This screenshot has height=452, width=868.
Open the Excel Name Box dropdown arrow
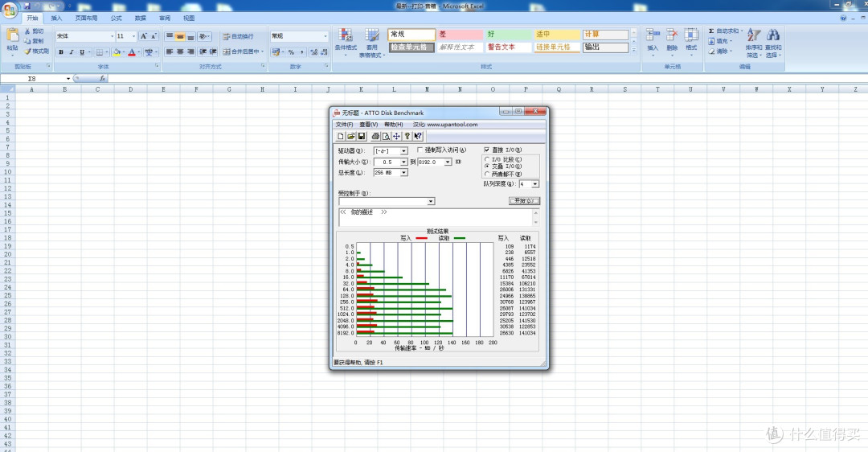[x=68, y=79]
